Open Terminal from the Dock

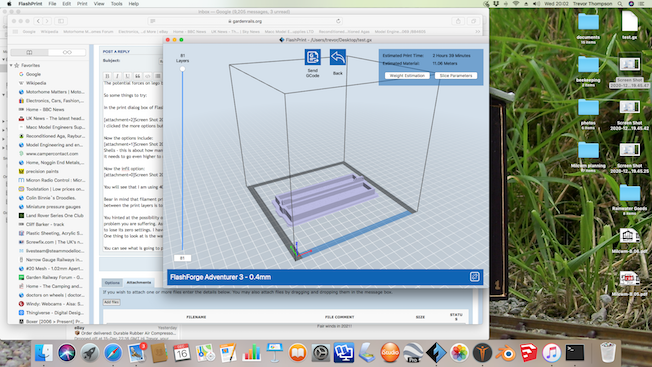click(575, 353)
